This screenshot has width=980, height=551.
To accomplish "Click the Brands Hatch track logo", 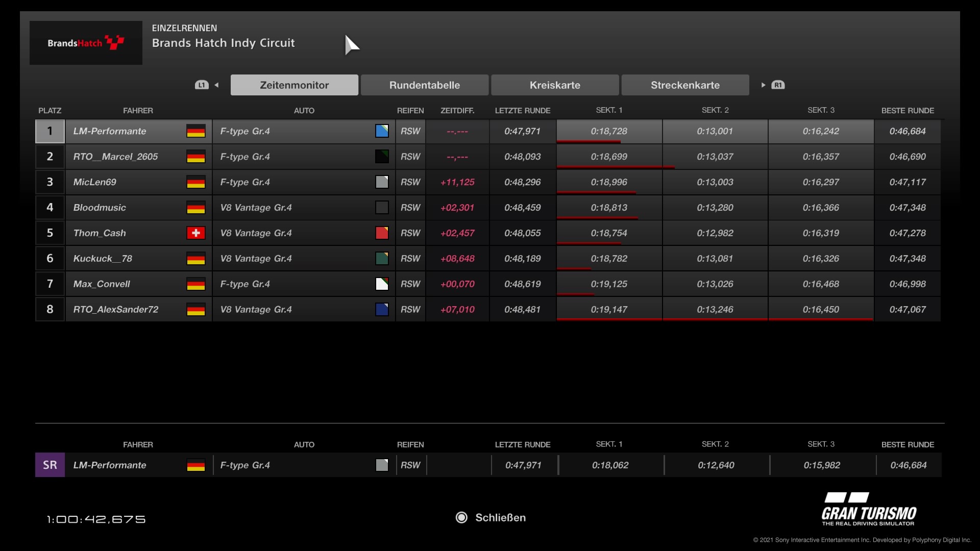I will pos(86,43).
